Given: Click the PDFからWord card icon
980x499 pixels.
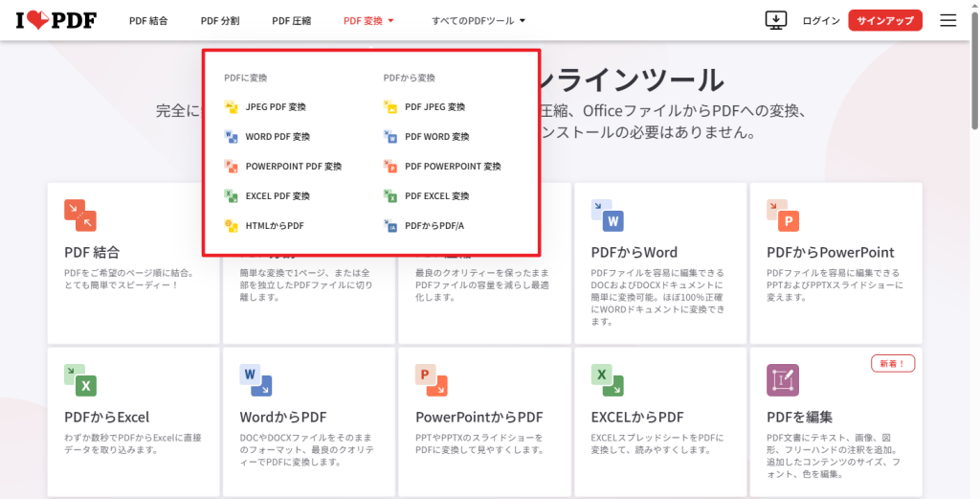Looking at the screenshot, I should [x=607, y=215].
